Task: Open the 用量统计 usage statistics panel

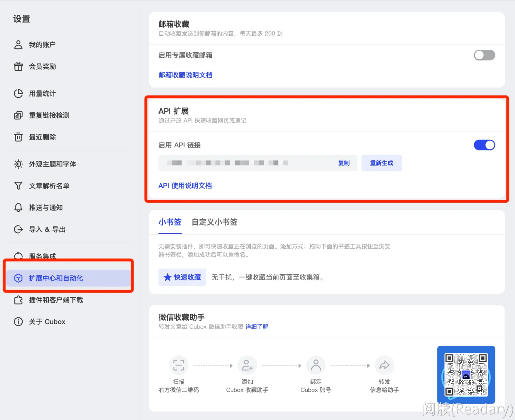Action: [x=42, y=93]
